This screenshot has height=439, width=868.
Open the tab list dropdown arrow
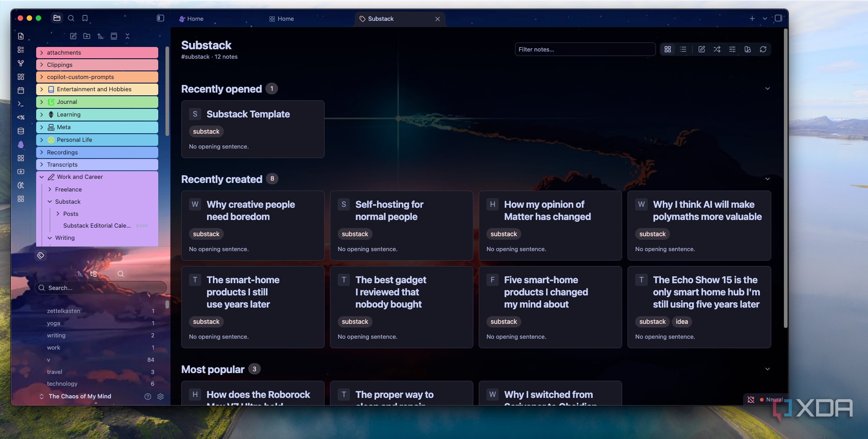(765, 19)
